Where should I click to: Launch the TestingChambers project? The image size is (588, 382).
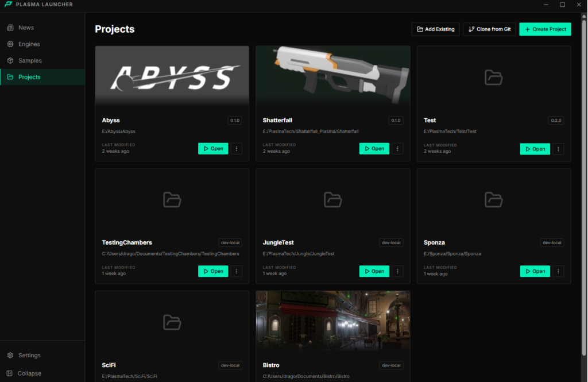tap(213, 271)
